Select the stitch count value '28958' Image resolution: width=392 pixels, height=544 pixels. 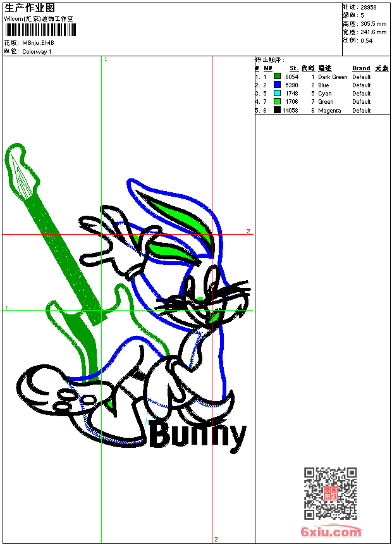[369, 8]
